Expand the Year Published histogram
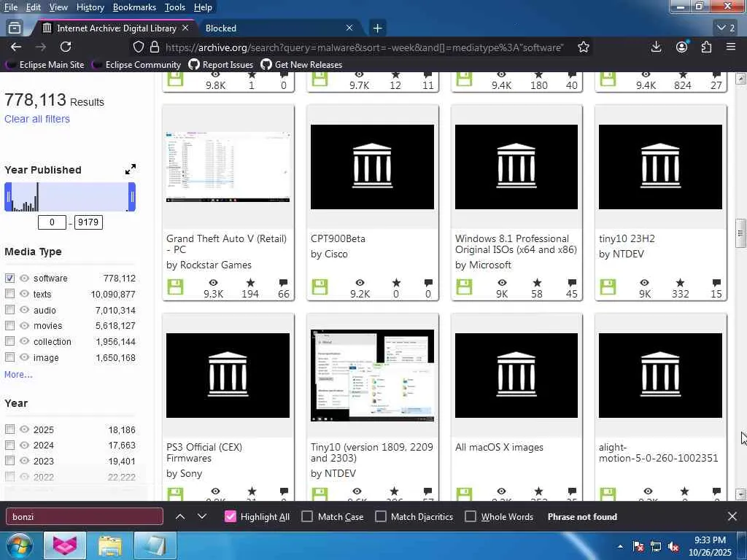 [131, 169]
